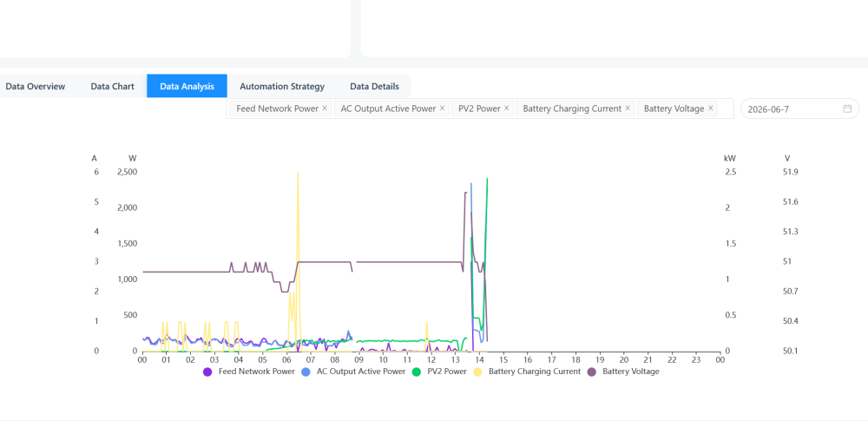
Task: Click the Battery Voltage legend text
Action: 631,372
